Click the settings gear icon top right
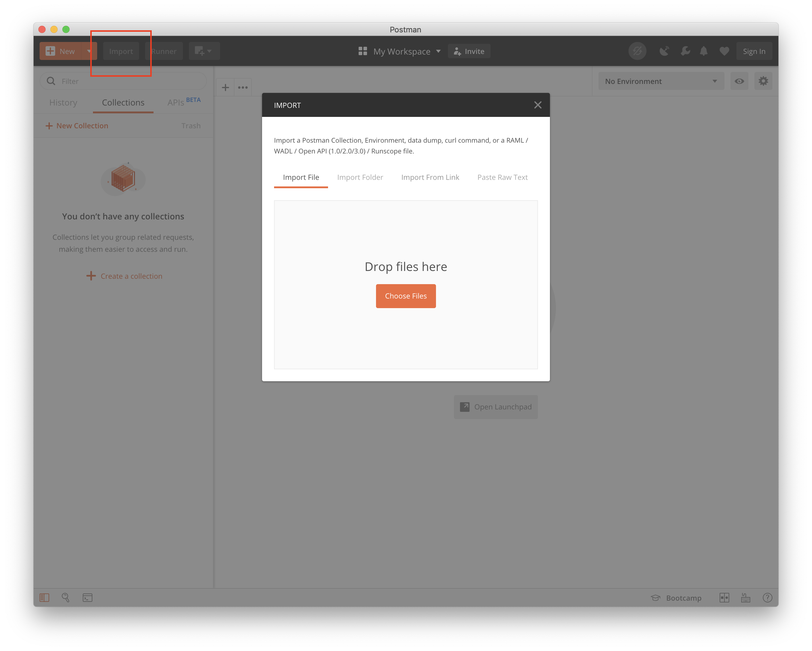812x651 pixels. (763, 81)
